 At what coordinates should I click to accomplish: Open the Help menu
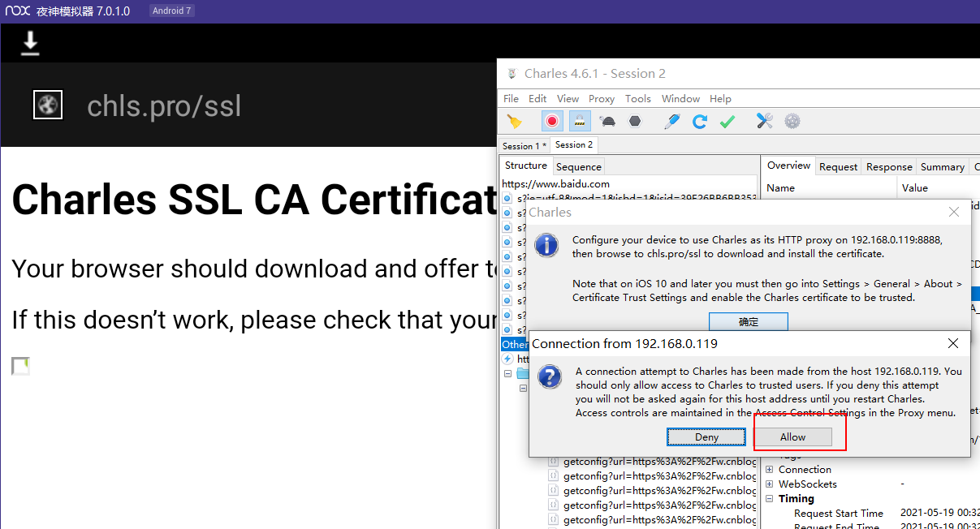pyautogui.click(x=720, y=98)
